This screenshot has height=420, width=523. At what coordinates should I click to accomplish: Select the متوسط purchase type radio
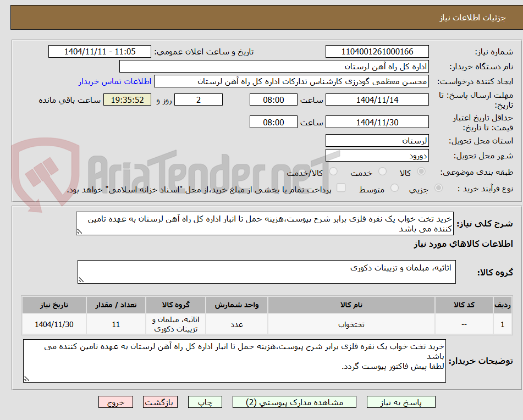pyautogui.click(x=394, y=188)
